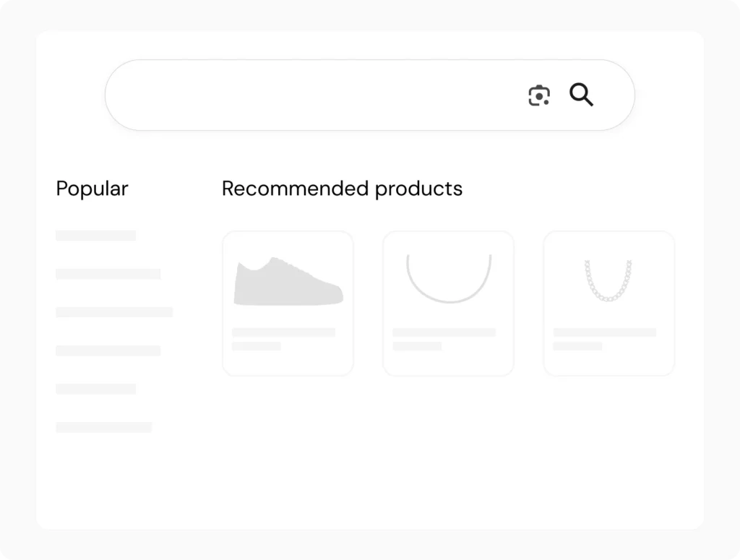The height and width of the screenshot is (560, 740).
Task: Click the sneaker product image
Action: click(288, 282)
